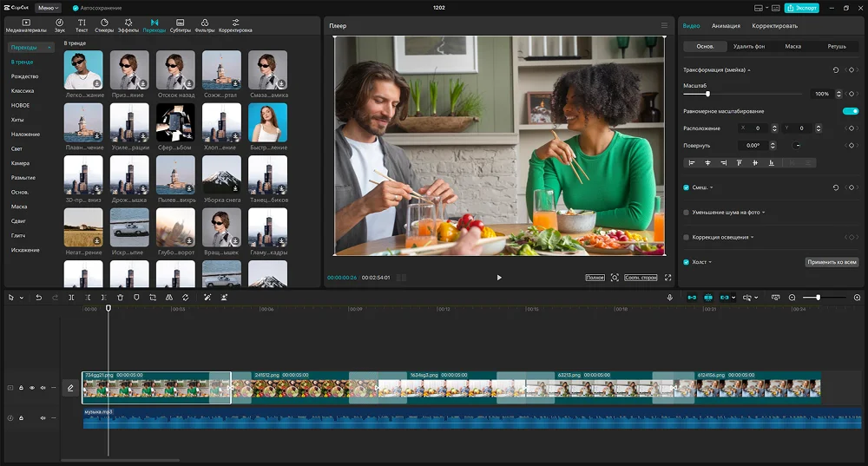
Task: Click the Масштаб slider handle
Action: click(707, 94)
